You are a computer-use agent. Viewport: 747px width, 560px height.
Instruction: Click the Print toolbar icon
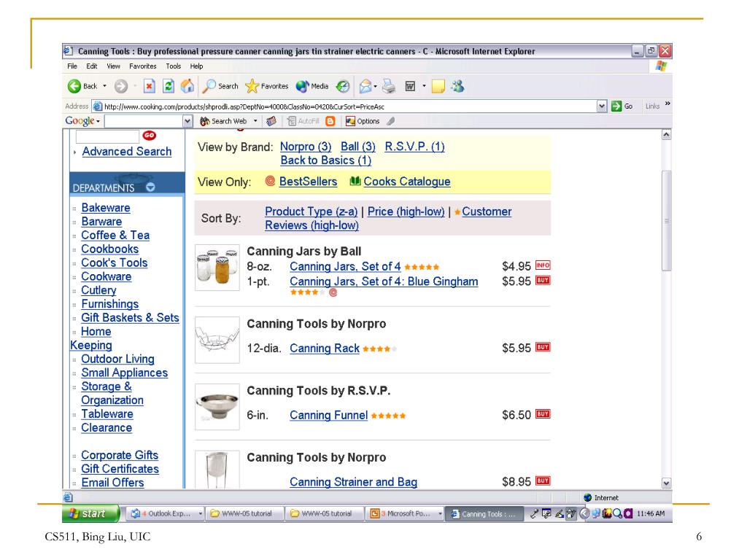389,86
